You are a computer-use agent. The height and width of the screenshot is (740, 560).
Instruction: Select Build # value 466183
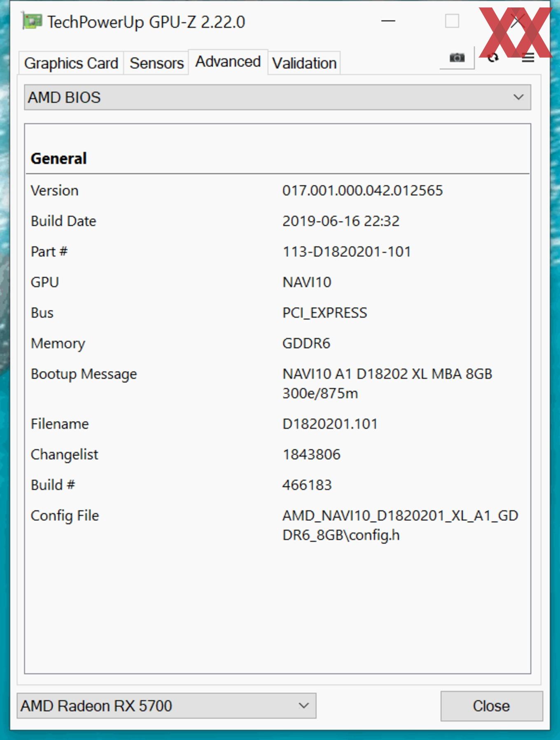pos(307,485)
